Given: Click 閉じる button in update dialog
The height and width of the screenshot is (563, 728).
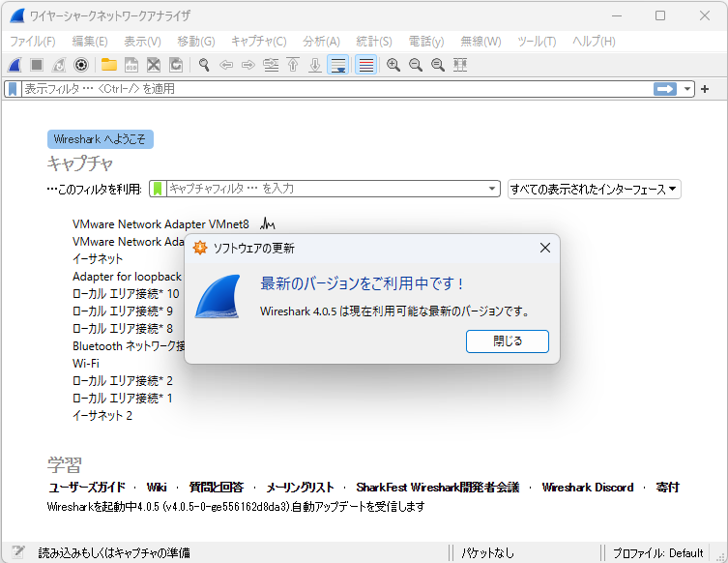Looking at the screenshot, I should point(508,341).
